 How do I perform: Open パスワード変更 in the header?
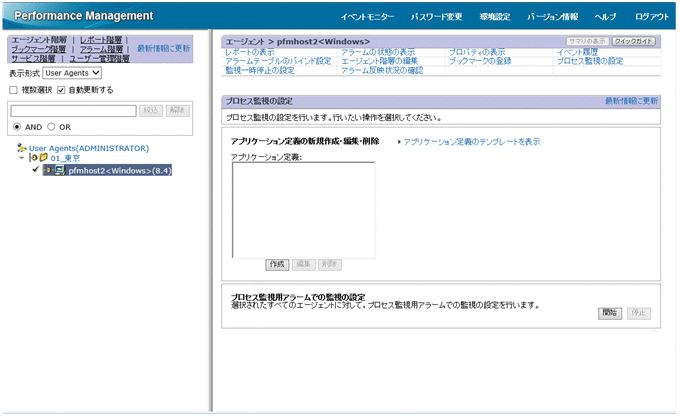click(x=436, y=17)
